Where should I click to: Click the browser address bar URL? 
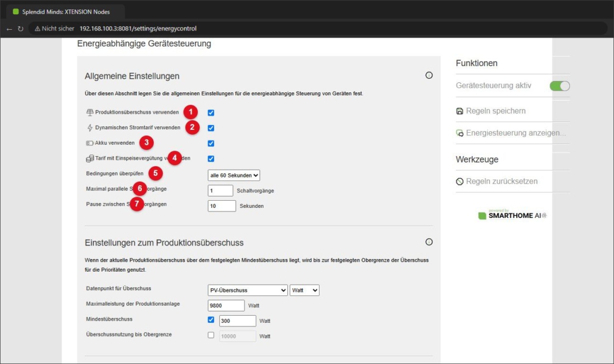[x=138, y=29]
